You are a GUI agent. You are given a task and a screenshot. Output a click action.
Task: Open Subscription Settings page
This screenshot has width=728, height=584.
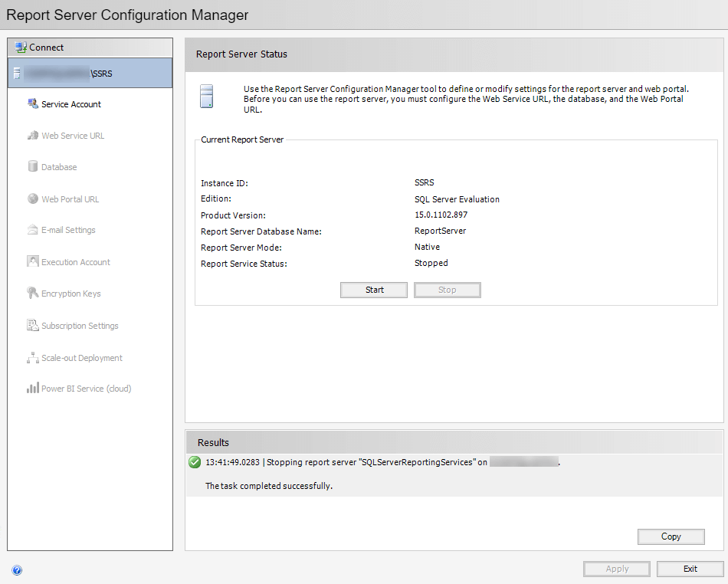coord(80,326)
